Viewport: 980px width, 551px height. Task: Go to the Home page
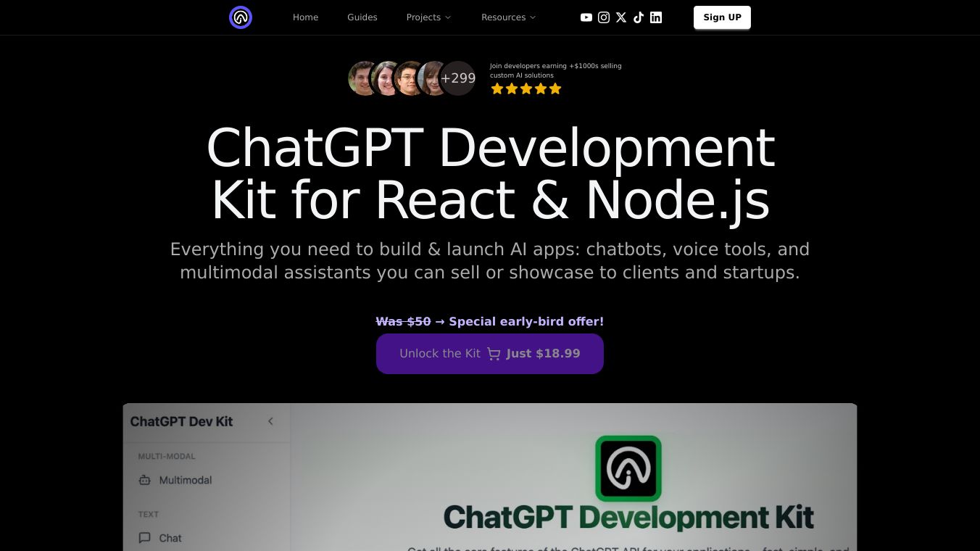[306, 17]
